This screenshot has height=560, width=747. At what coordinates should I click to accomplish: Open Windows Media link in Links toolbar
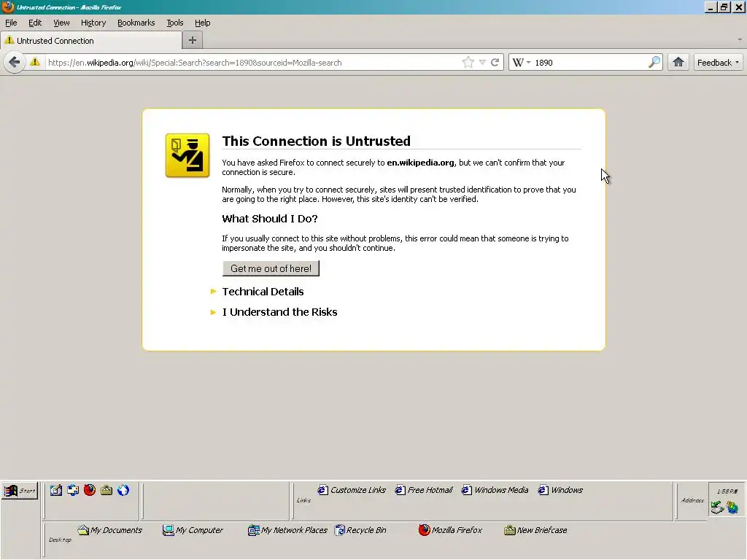[495, 490]
